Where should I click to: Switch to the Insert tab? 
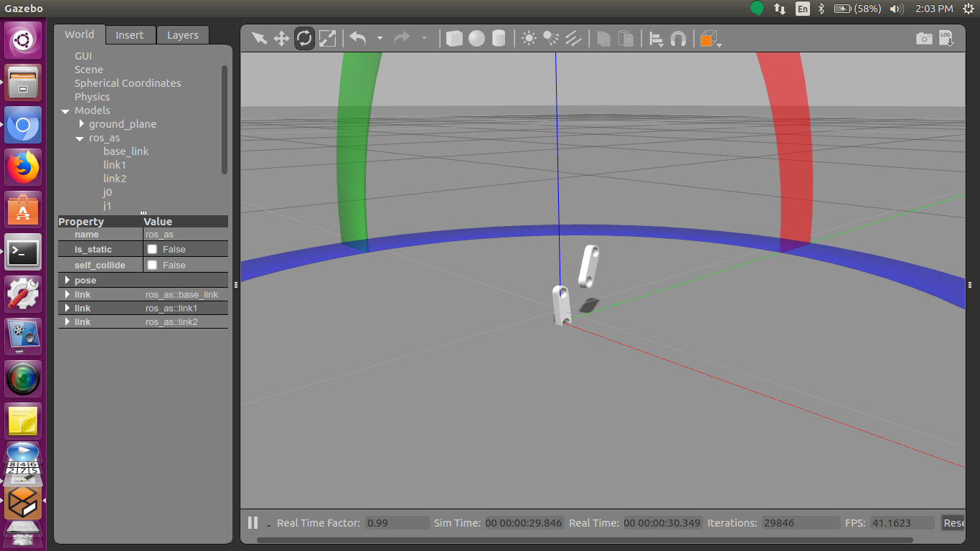[130, 35]
